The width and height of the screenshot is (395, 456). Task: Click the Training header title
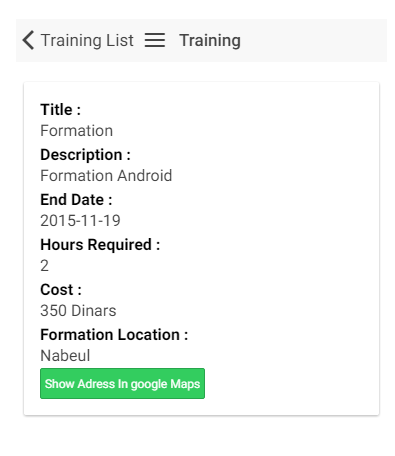coord(210,40)
